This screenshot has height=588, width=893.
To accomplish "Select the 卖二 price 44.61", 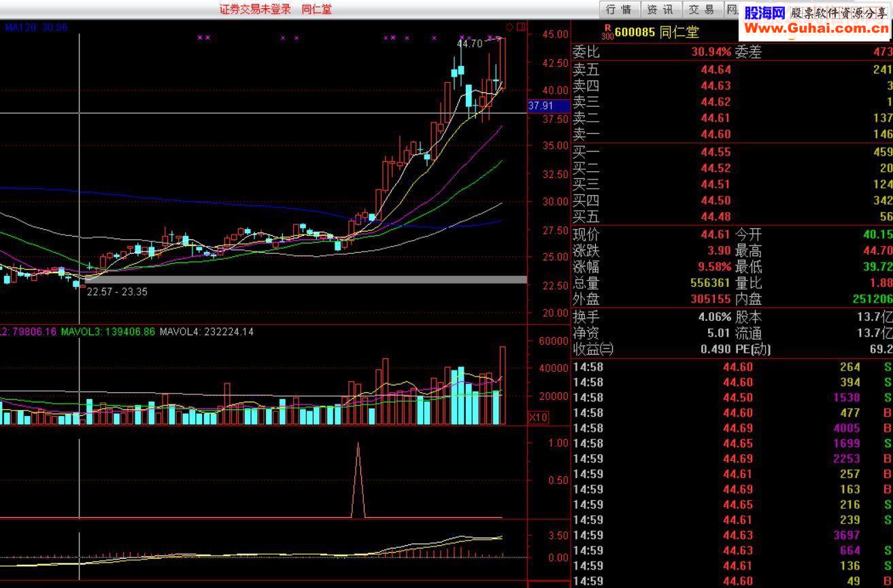I will (715, 118).
